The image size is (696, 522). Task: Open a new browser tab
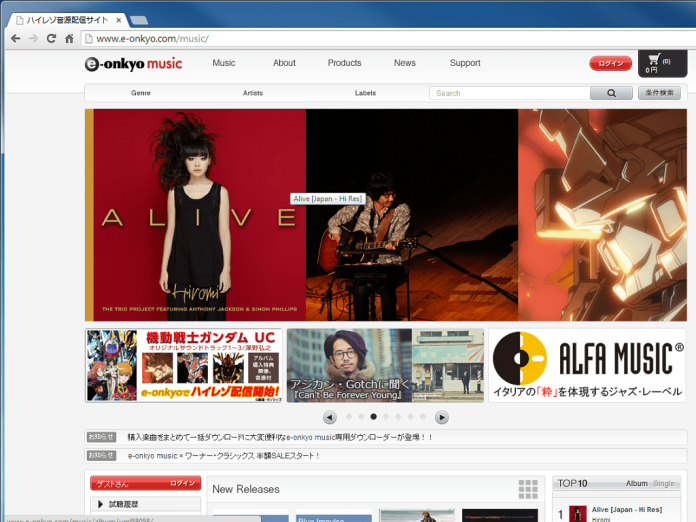(x=139, y=20)
